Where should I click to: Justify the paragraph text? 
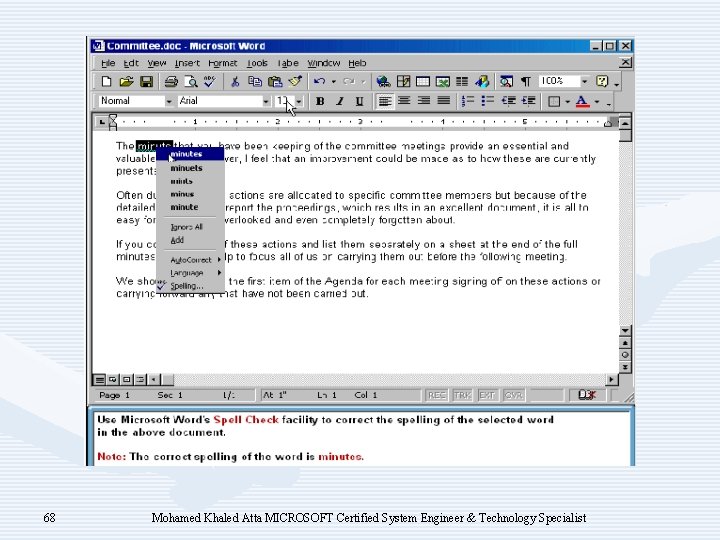click(444, 101)
